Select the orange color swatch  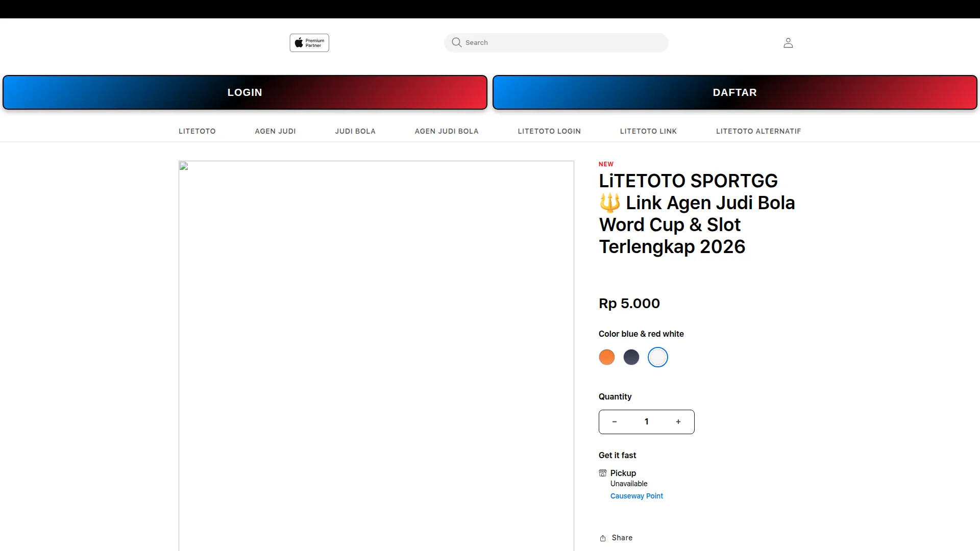tap(607, 357)
